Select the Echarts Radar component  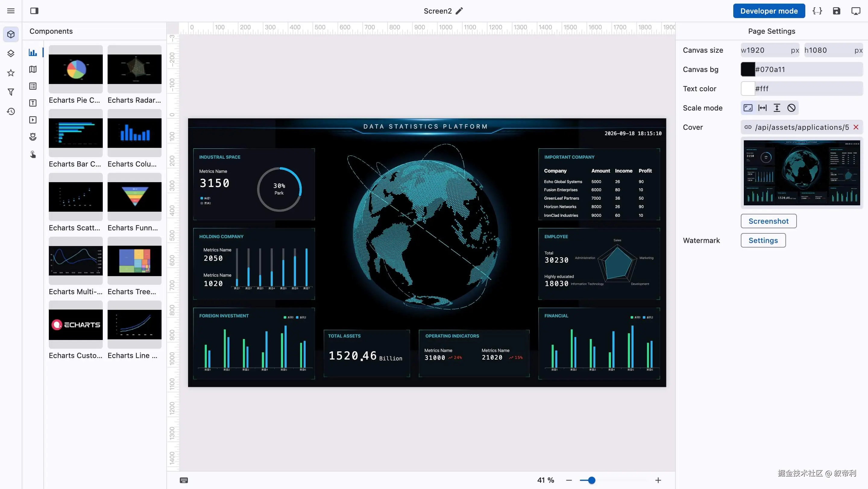tap(134, 75)
